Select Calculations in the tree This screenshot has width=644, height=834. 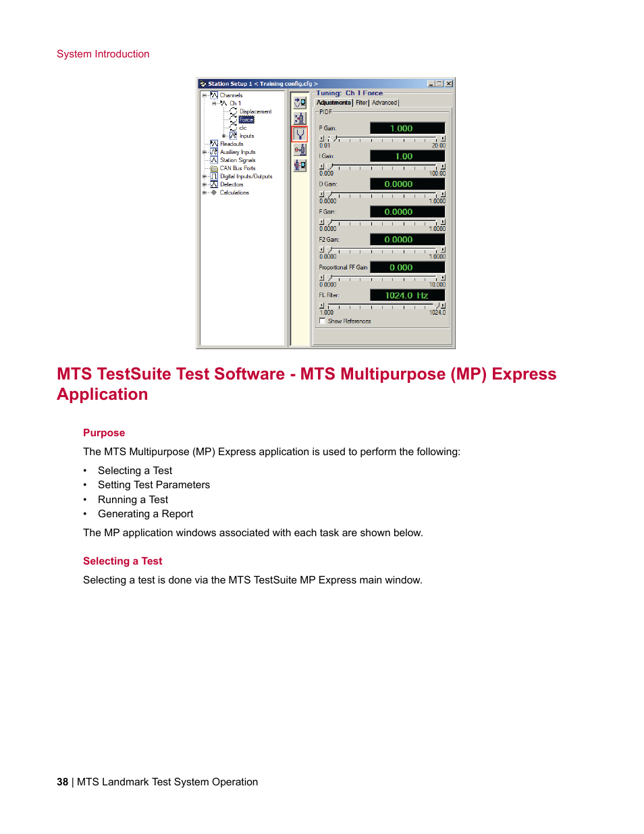tap(234, 192)
